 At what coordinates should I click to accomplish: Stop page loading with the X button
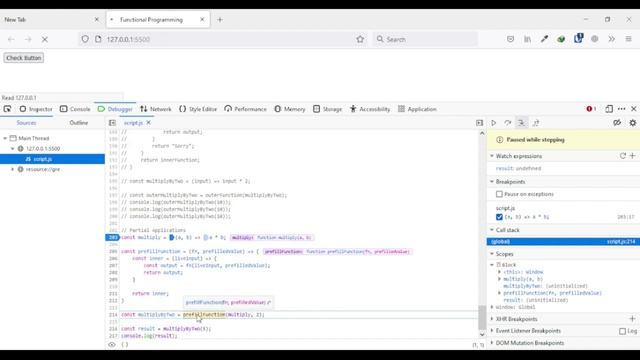(45, 39)
